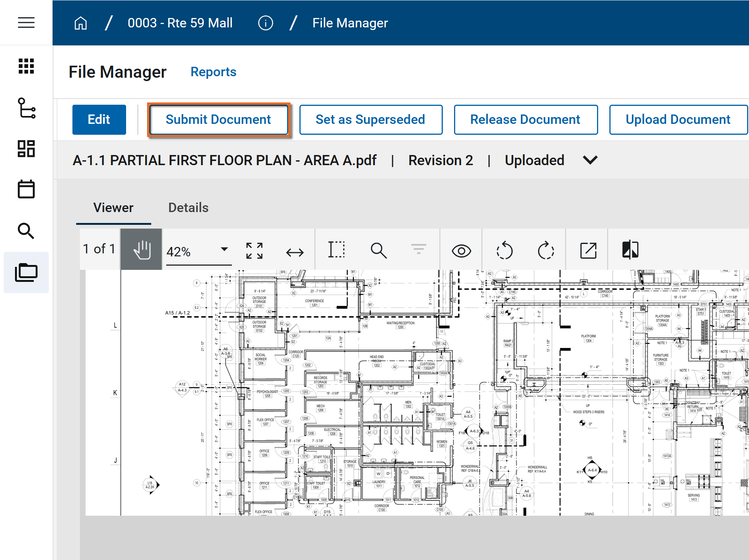This screenshot has width=749, height=560.
Task: Go to home via house icon
Action: tap(80, 23)
